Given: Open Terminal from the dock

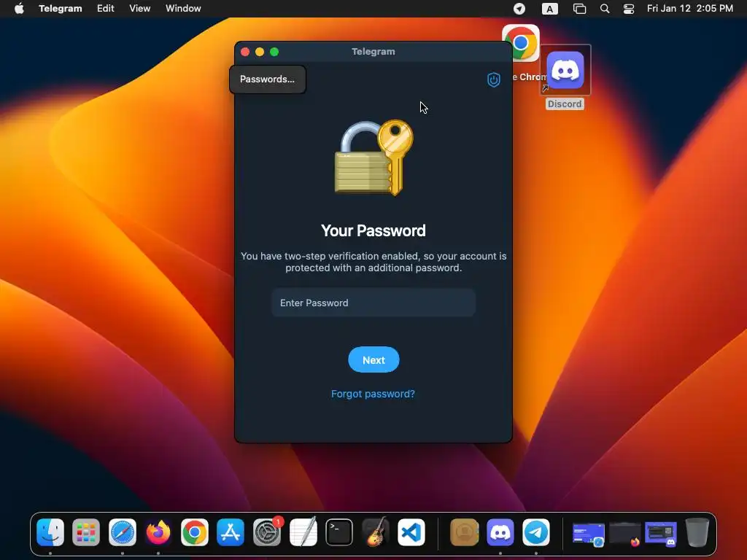Looking at the screenshot, I should [339, 532].
